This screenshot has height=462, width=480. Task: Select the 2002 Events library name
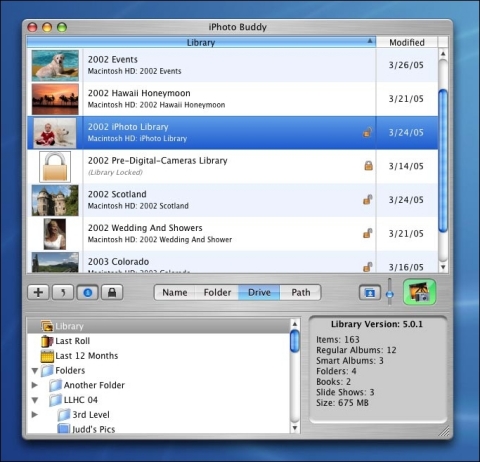click(113, 59)
